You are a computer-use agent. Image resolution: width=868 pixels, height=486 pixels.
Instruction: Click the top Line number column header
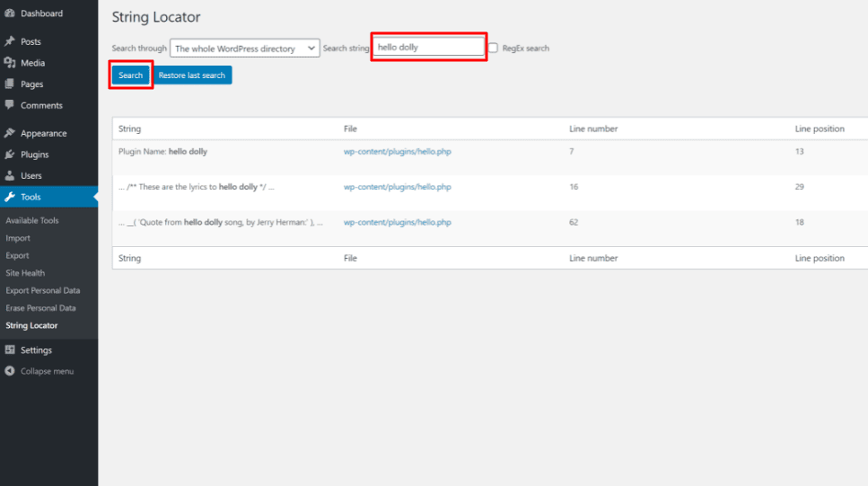click(593, 128)
